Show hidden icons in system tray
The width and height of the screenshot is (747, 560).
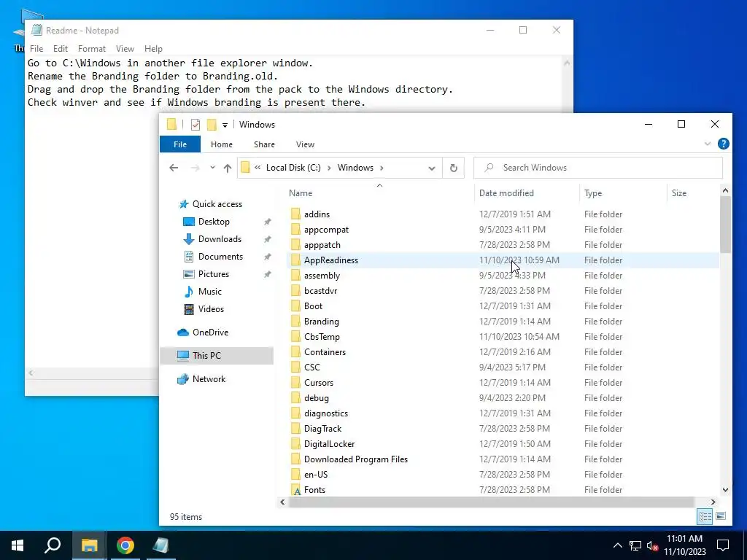(x=617, y=545)
